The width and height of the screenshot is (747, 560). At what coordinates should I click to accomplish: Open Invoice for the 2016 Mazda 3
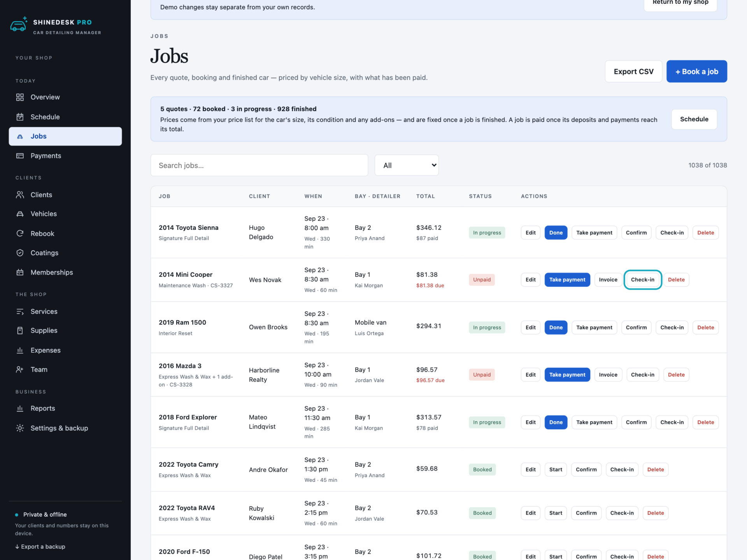[608, 374]
